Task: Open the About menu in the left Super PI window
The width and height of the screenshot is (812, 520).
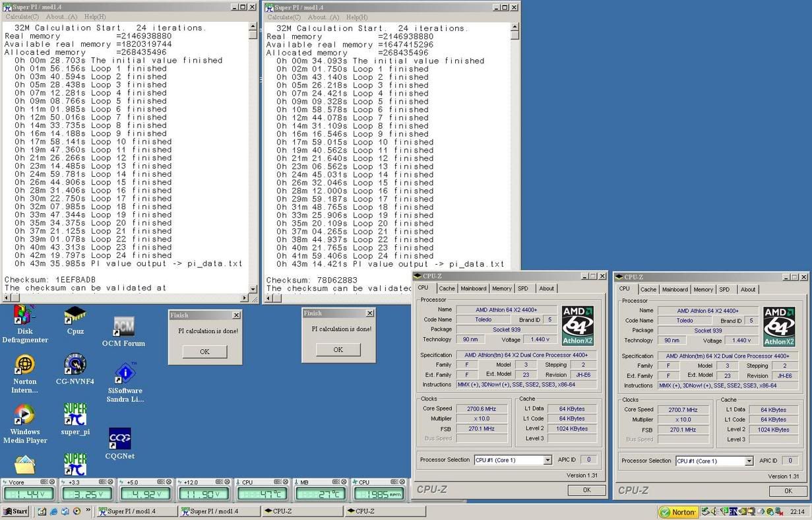Action: pyautogui.click(x=61, y=16)
